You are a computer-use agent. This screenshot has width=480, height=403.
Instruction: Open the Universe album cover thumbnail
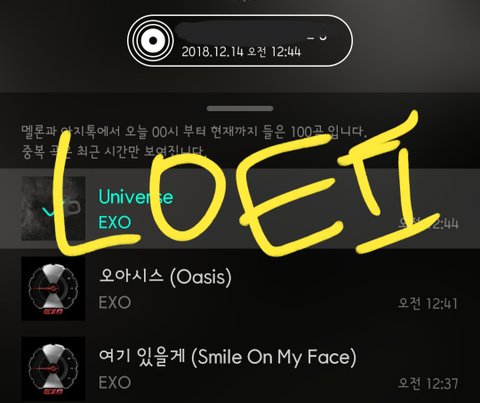pyautogui.click(x=53, y=209)
